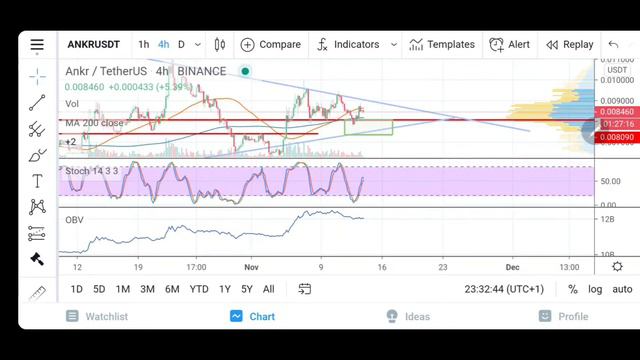Set date range to 5Y
Image resolution: width=640 pixels, height=360 pixels.
(x=247, y=289)
